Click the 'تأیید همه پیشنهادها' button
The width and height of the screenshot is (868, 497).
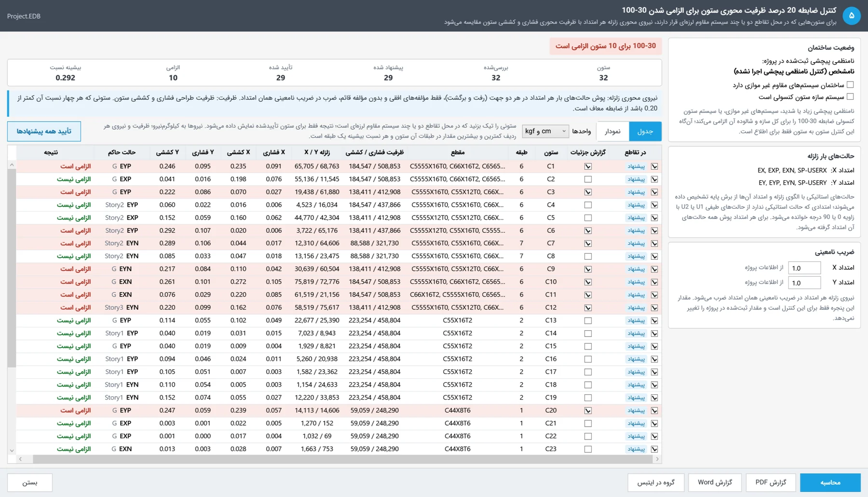click(44, 131)
